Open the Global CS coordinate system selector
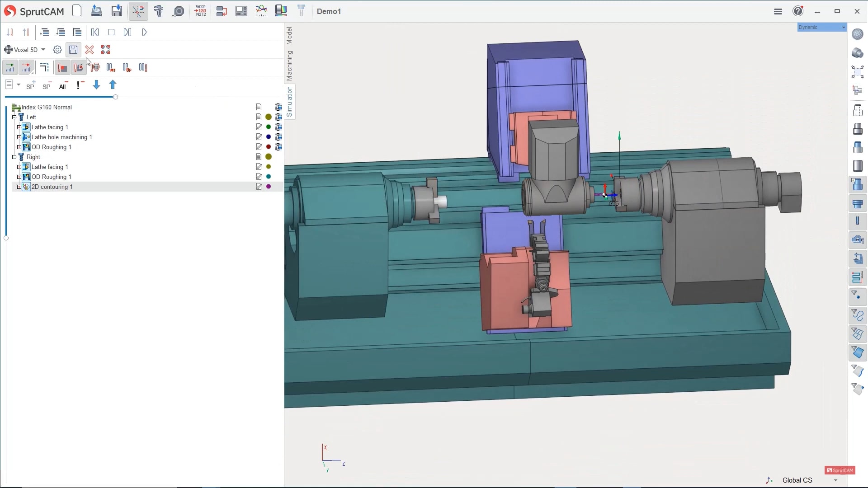This screenshot has width=868, height=488. click(x=802, y=480)
